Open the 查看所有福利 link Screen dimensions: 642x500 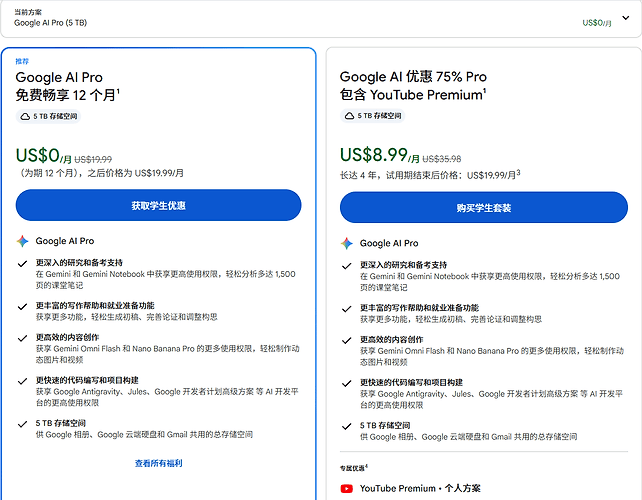(x=158, y=463)
